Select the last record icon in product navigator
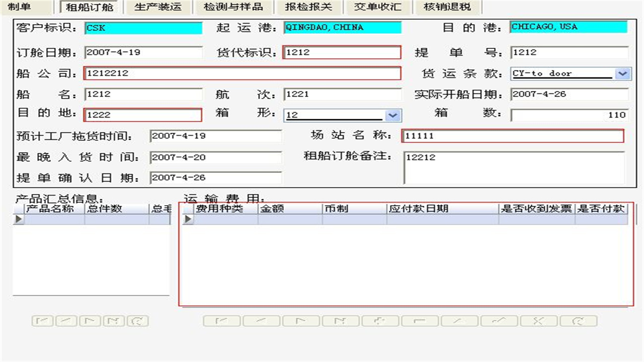 click(x=114, y=321)
